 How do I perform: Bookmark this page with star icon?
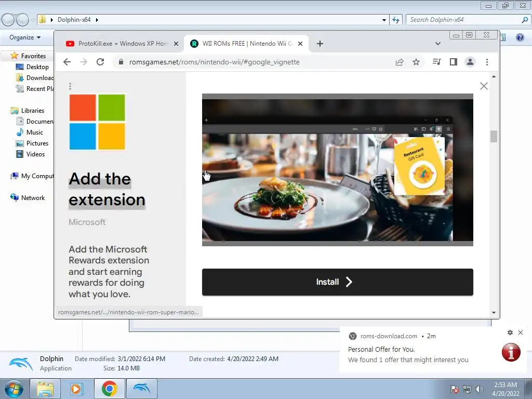(416, 62)
